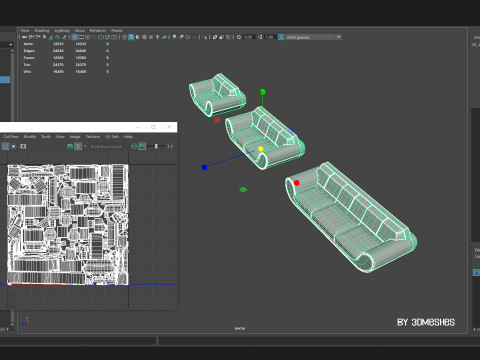480x360 pixels.
Task: Click the UV layout inside the editor
Action: click(68, 224)
